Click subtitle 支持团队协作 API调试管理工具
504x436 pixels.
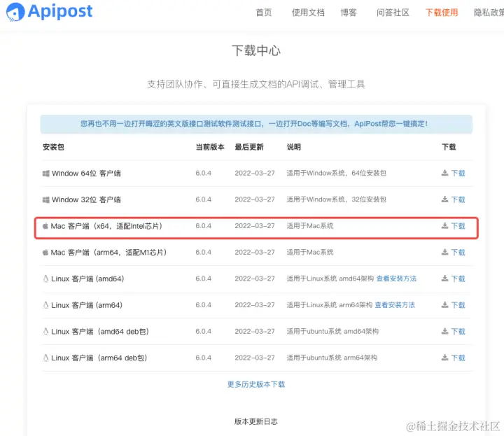pyautogui.click(x=256, y=84)
